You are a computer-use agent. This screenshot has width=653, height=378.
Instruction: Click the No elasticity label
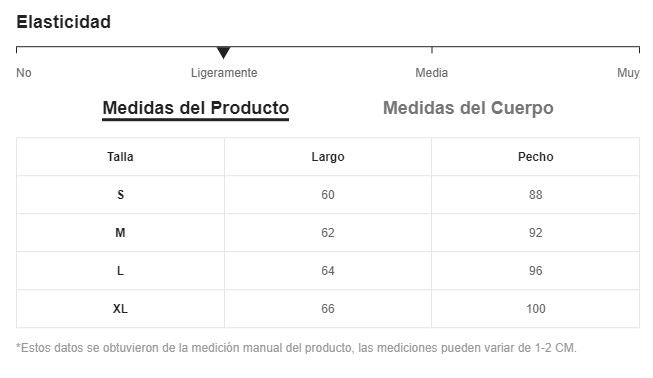24,73
